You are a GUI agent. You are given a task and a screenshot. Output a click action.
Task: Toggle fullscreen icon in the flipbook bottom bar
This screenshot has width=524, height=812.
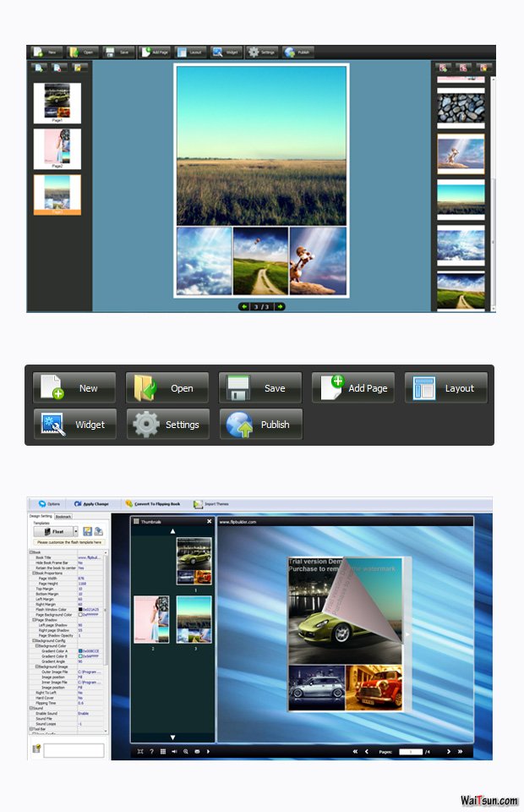(x=139, y=751)
